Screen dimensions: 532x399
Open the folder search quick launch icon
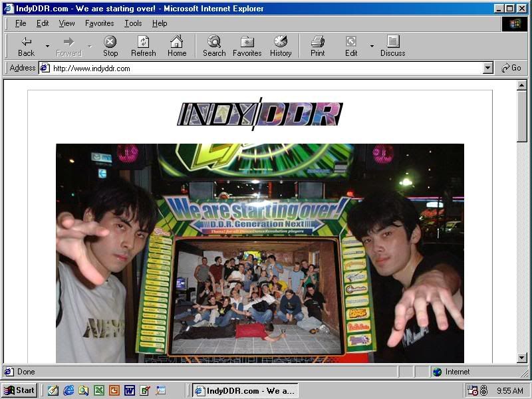click(x=84, y=390)
